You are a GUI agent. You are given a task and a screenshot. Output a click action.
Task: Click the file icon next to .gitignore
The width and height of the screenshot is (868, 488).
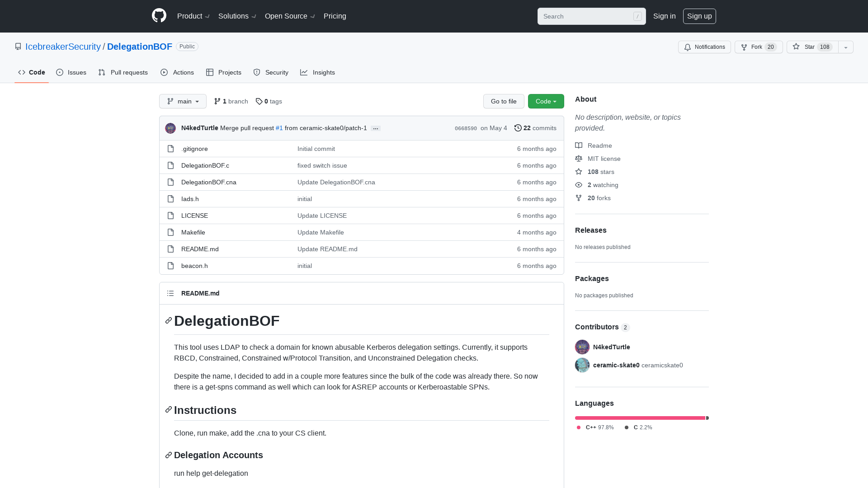170,149
